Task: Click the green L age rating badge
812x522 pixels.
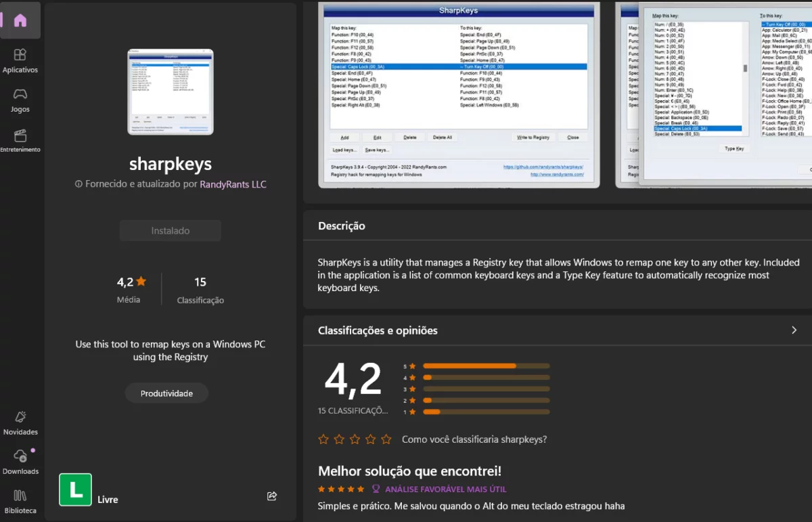Action: [75, 490]
